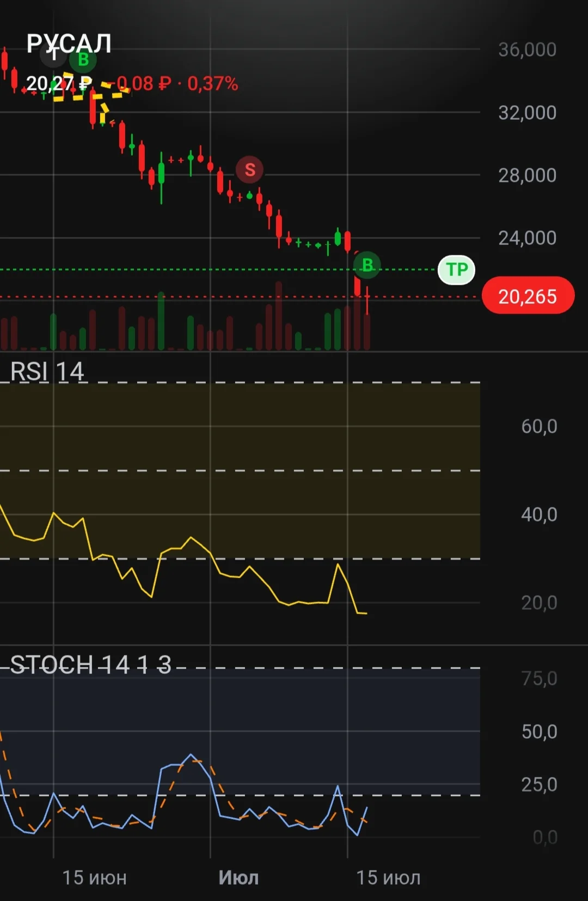This screenshot has height=901, width=588.
Task: Select the 15 июл date on the time axis
Action: [388, 878]
